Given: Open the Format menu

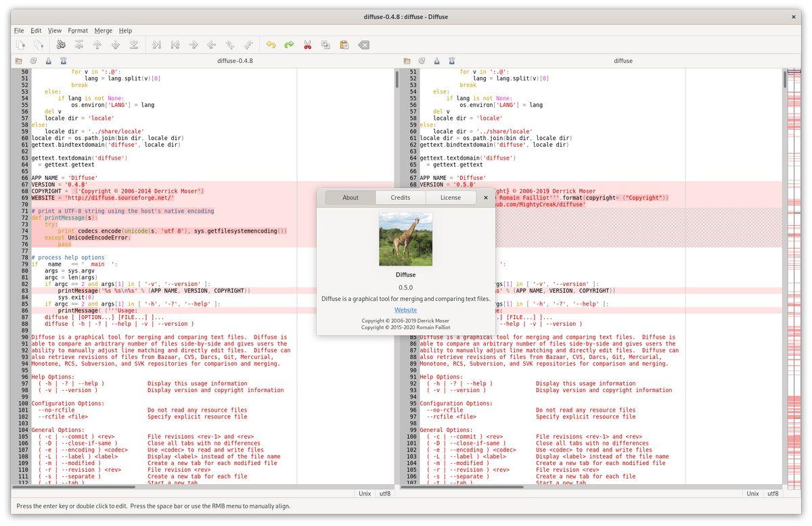Looking at the screenshot, I should pyautogui.click(x=78, y=30).
